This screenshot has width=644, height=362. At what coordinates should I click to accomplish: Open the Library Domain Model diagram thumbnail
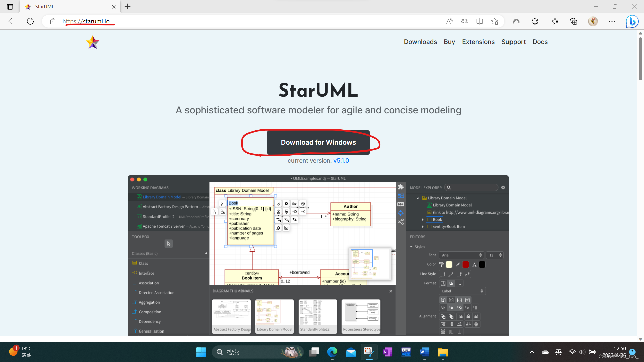(274, 315)
